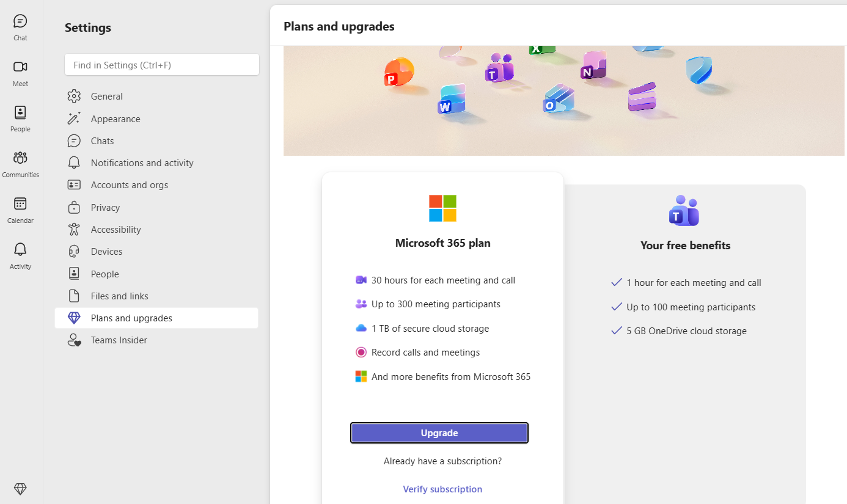Click the Microsoft logo on plan card

click(442, 208)
